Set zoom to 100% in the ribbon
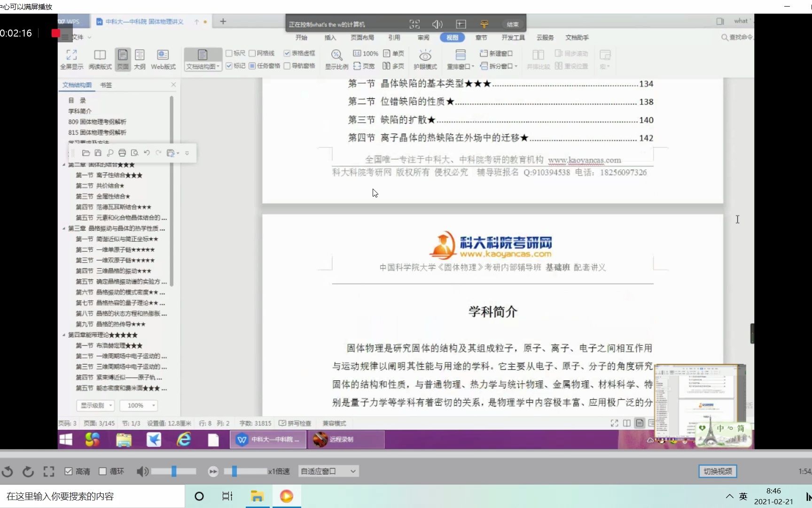Screen dimensions: 812x508 tap(366, 53)
